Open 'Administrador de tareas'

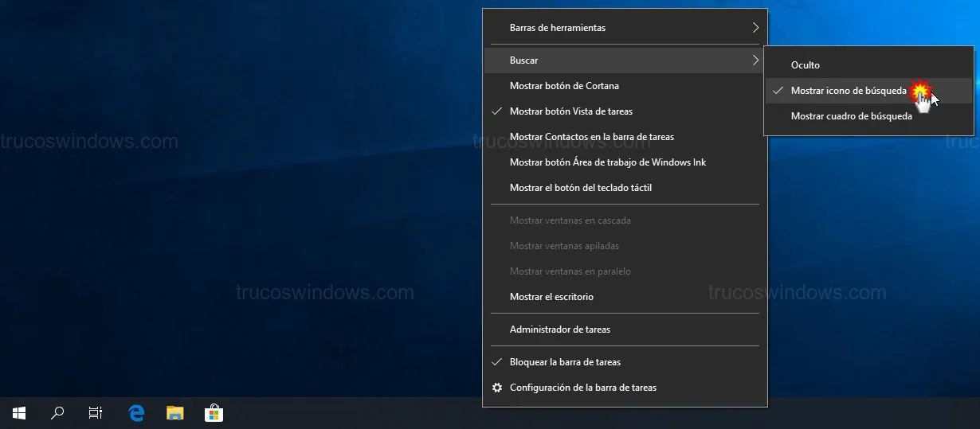pyautogui.click(x=559, y=330)
